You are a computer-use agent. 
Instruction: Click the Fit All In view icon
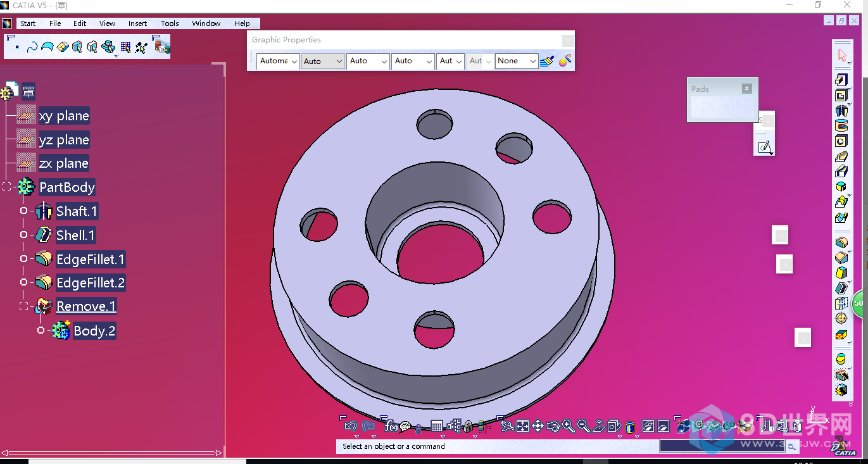point(522,426)
